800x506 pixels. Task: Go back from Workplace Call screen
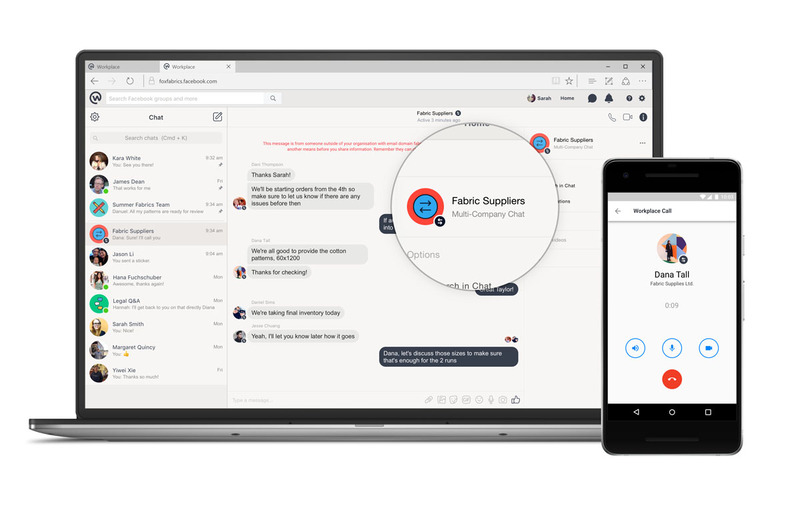point(618,211)
